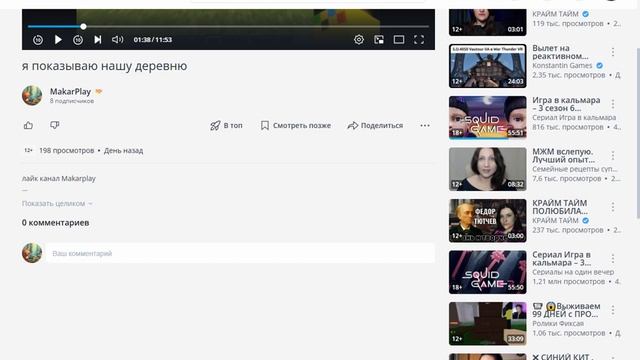Open 'КРАЙМ ТАЙМ ПОЛЮБИЛА' thumbnail
The width and height of the screenshot is (640, 360).
[487, 220]
